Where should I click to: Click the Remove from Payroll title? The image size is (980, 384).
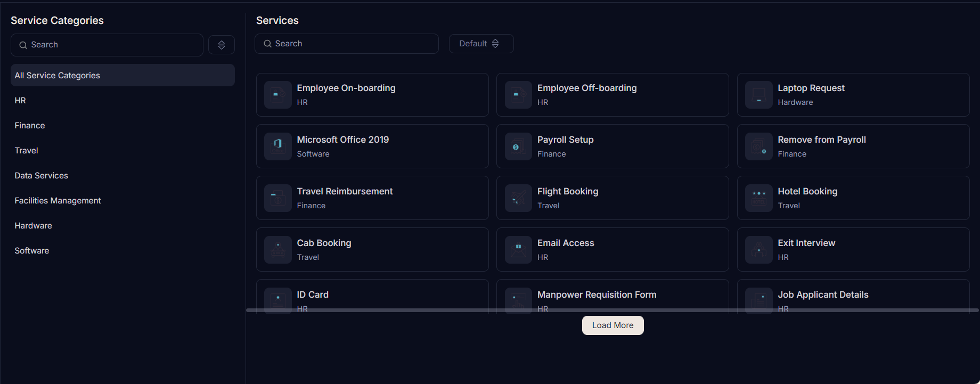822,140
